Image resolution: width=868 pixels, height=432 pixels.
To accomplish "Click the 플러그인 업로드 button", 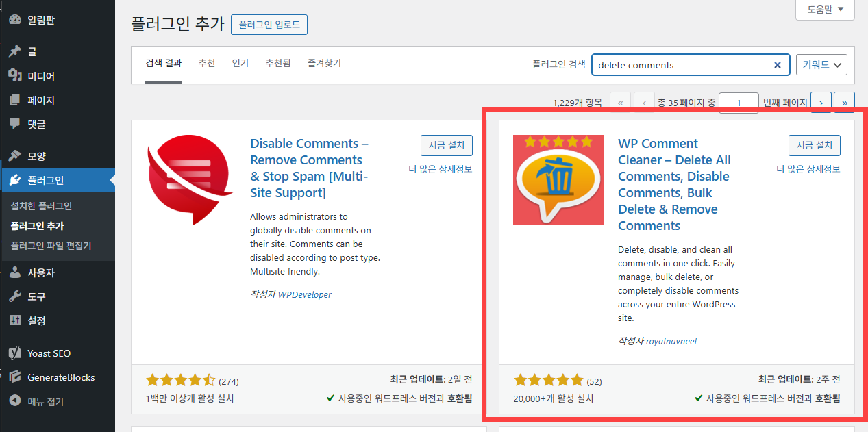I will click(x=269, y=25).
